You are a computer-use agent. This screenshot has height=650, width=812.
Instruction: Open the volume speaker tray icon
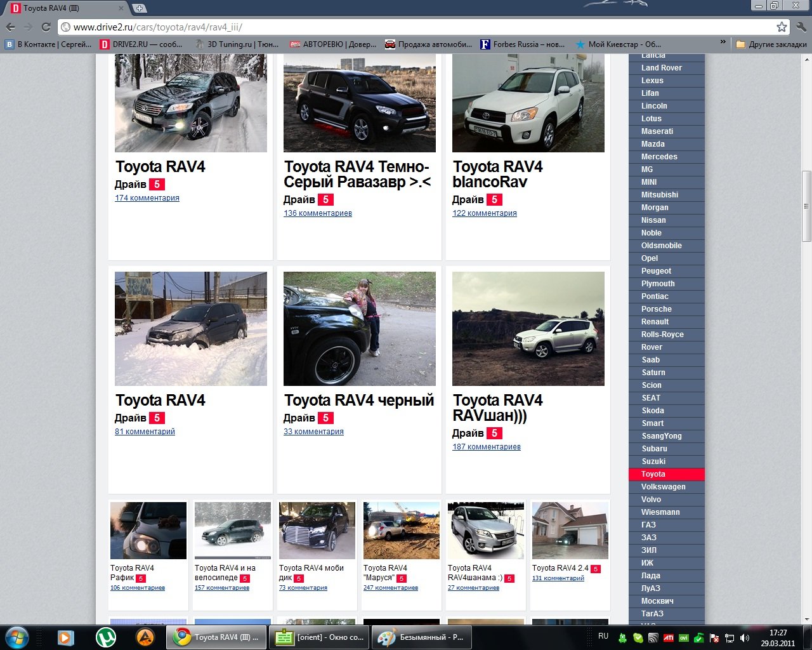[744, 638]
